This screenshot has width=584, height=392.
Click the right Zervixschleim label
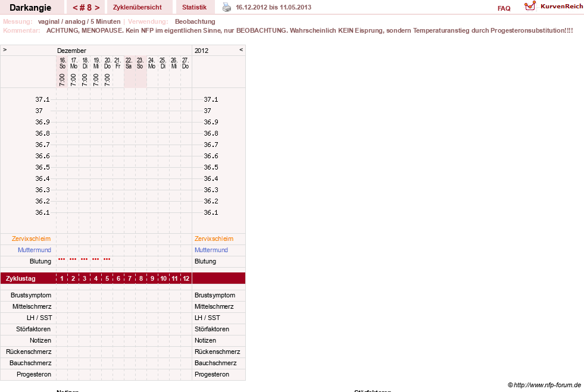tap(214, 239)
